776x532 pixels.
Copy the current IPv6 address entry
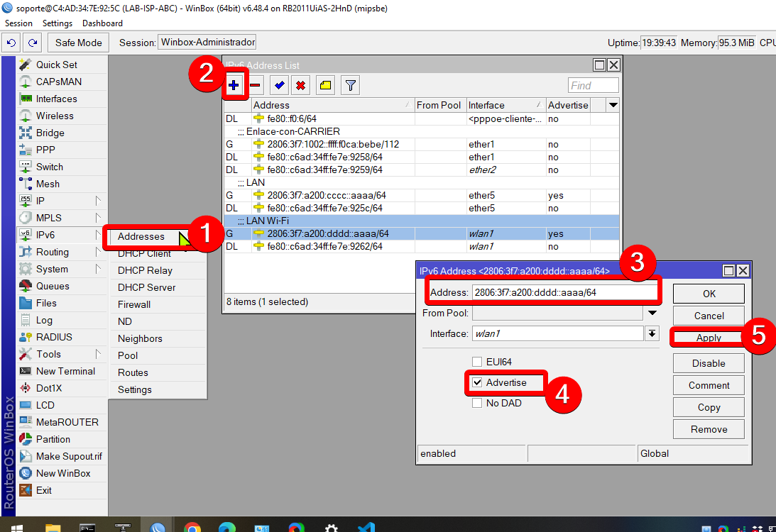tap(708, 407)
